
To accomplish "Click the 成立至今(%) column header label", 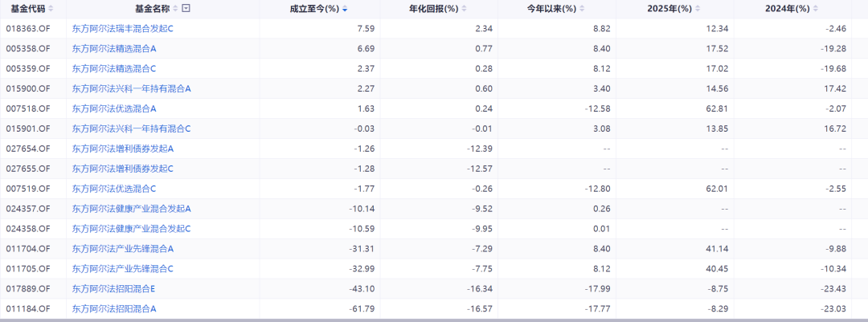I will [314, 9].
